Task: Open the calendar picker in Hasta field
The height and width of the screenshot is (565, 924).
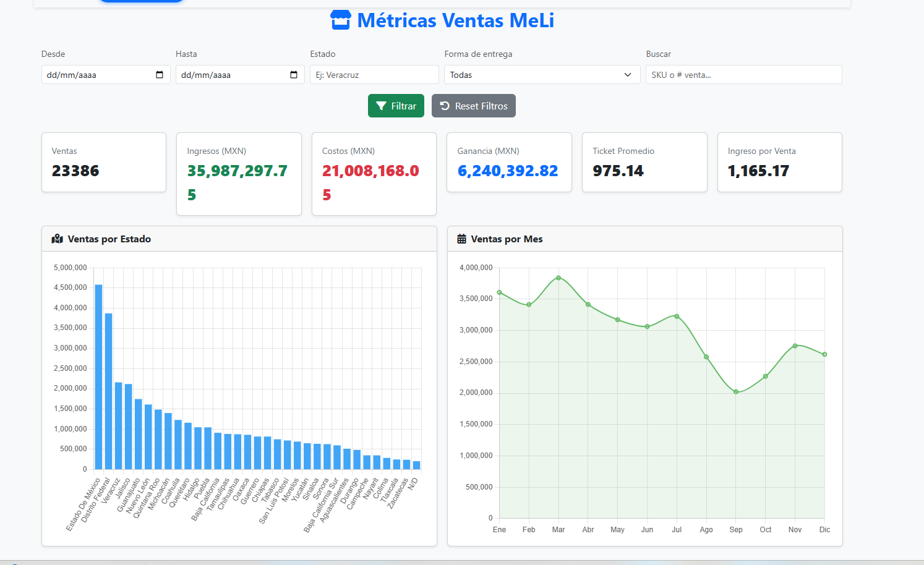Action: 294,75
